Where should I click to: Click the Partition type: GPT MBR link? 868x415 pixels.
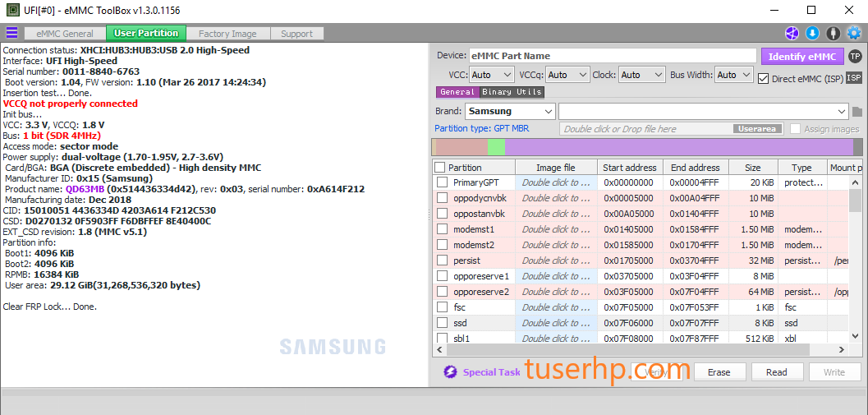(481, 128)
